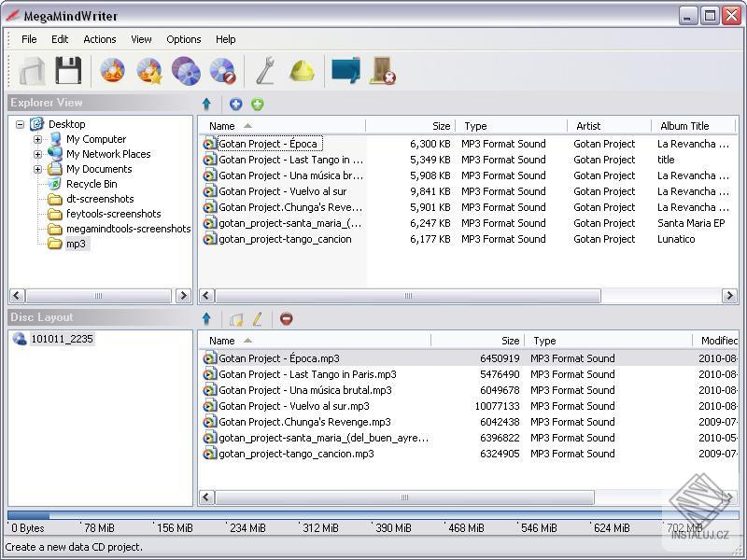This screenshot has height=560, width=747.
Task: Click the blue add button in Explorer toolbar
Action: click(236, 105)
